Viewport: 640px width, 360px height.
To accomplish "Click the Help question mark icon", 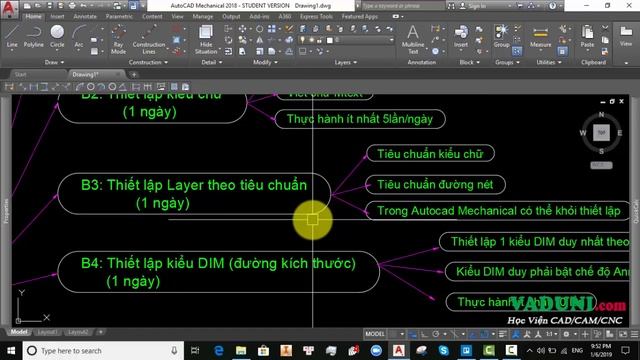I will (552, 6).
